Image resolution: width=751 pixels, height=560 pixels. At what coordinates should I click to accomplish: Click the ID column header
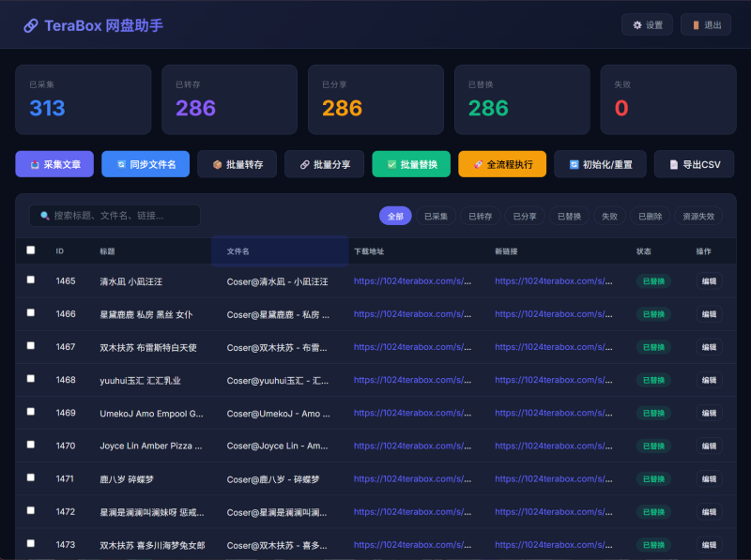click(x=60, y=251)
